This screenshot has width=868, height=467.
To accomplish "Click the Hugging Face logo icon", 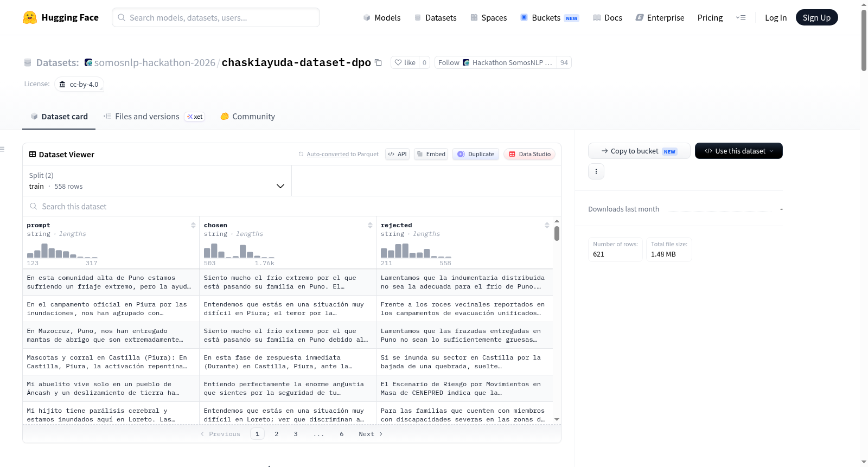I will coord(30,17).
